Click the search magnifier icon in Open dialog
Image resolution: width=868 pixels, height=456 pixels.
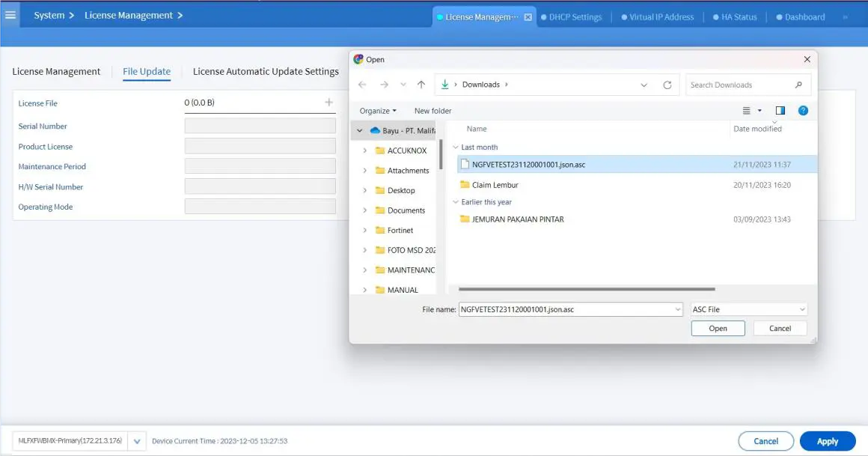pyautogui.click(x=798, y=85)
